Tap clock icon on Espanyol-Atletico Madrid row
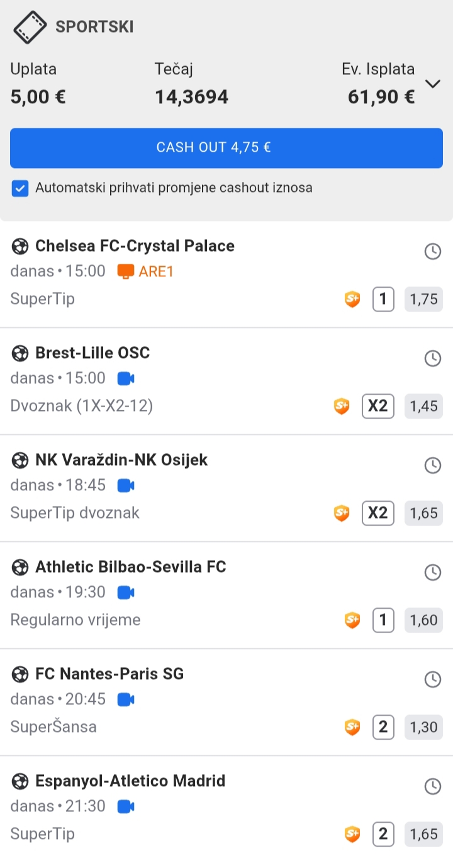453x868 pixels. [x=433, y=786]
